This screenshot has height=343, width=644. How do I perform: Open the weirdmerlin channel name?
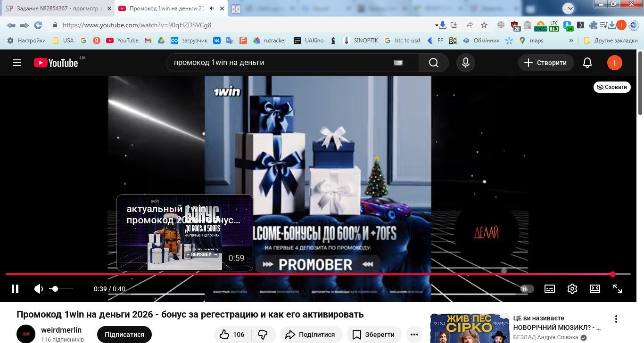(x=61, y=330)
